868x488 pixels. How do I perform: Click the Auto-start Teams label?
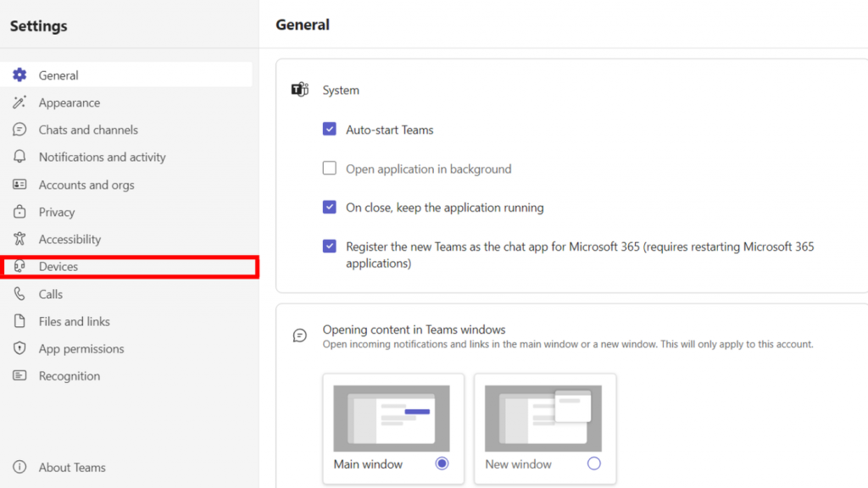(390, 130)
